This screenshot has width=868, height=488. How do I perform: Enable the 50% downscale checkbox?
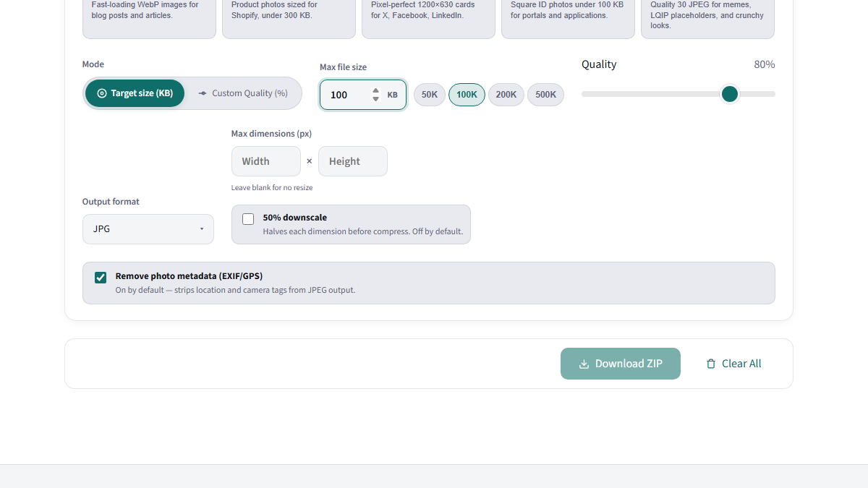pyautogui.click(x=248, y=219)
